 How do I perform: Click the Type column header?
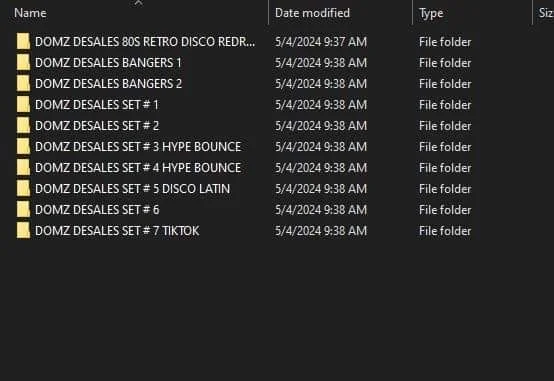(431, 13)
